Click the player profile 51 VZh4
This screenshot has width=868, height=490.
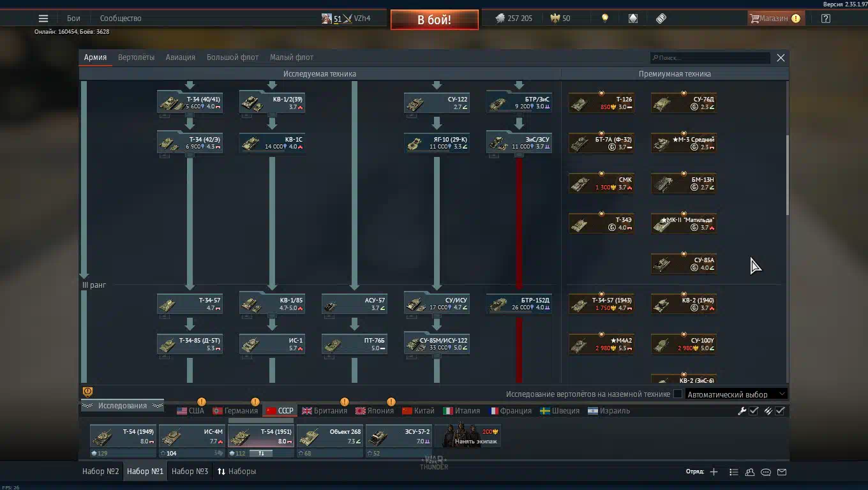(x=346, y=19)
